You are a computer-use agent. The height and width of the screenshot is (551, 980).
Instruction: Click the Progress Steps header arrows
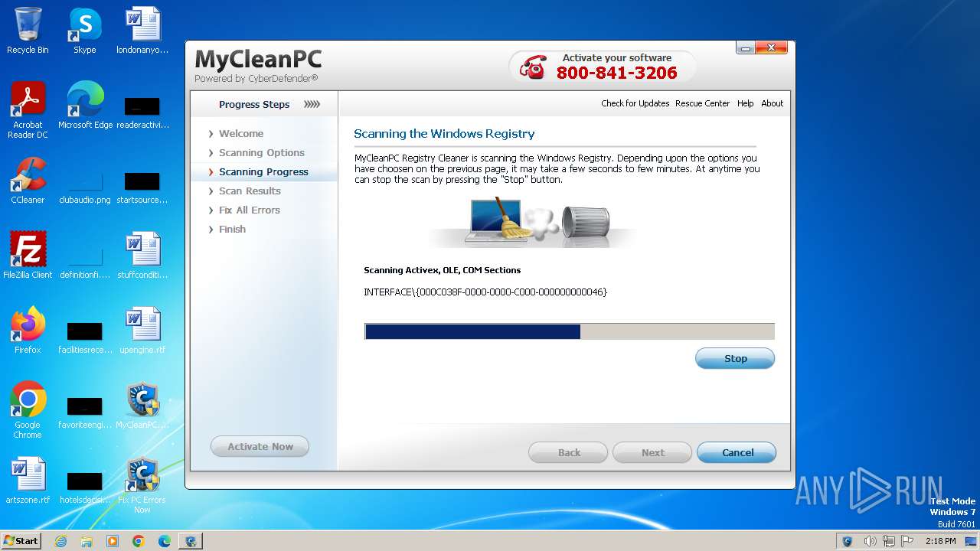(x=312, y=104)
